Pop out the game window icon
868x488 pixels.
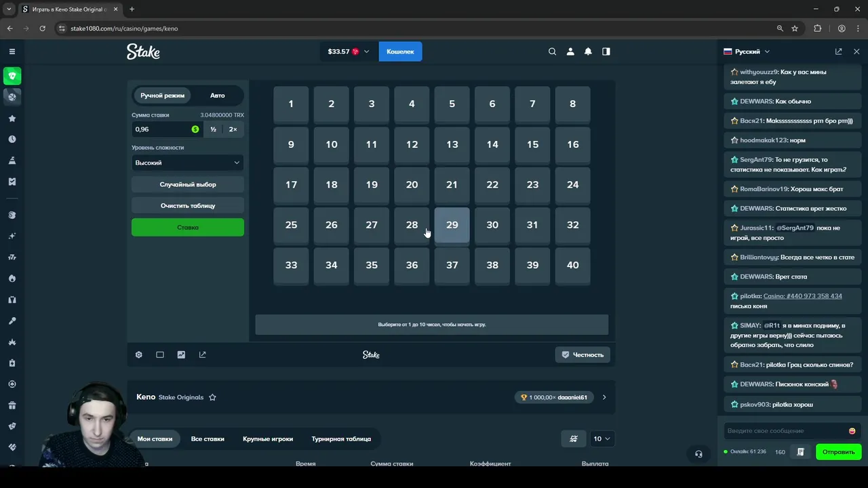tap(202, 354)
